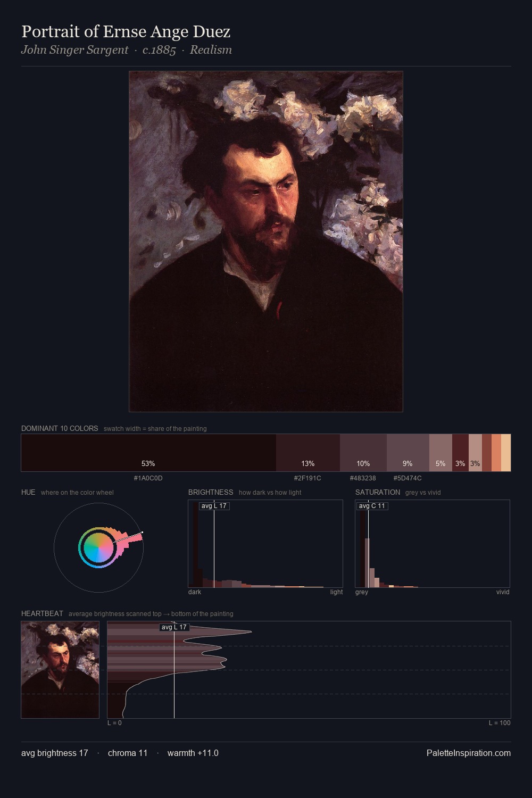Click heartbeat caption 'average brightness scanned top → bottom'
This screenshot has width=532, height=798.
pos(151,614)
